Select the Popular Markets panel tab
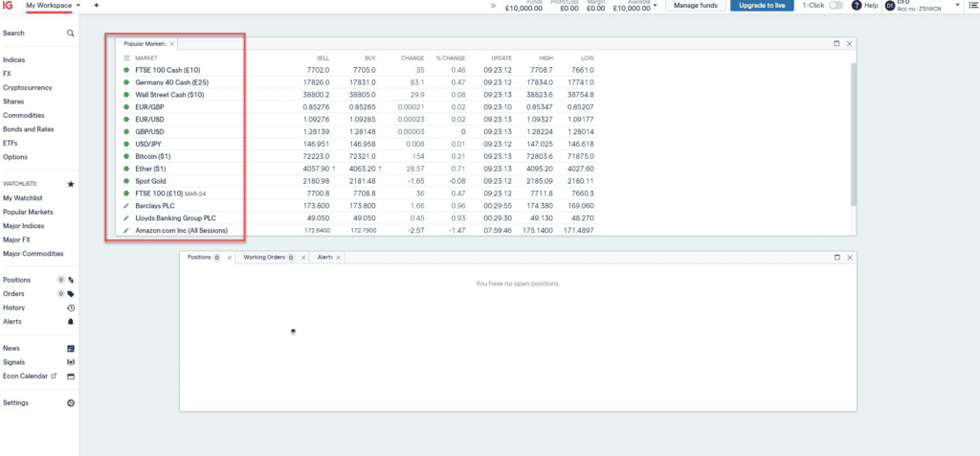 (x=145, y=44)
